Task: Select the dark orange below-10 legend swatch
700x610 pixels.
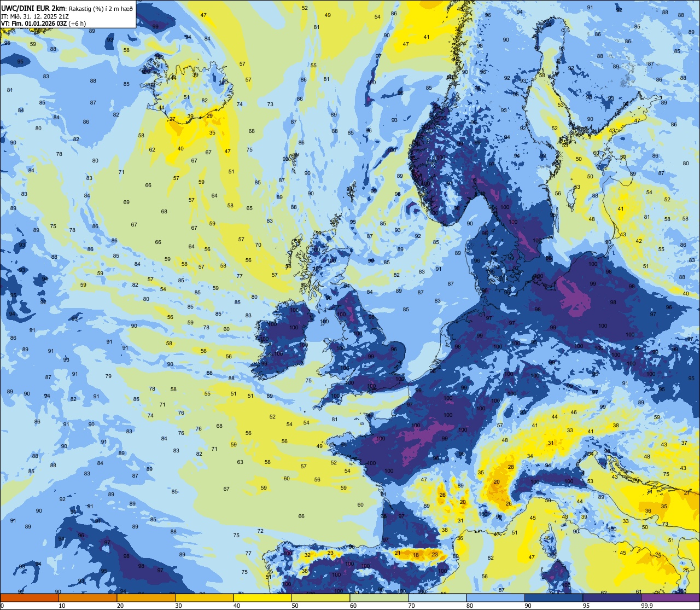Action: 30,597
